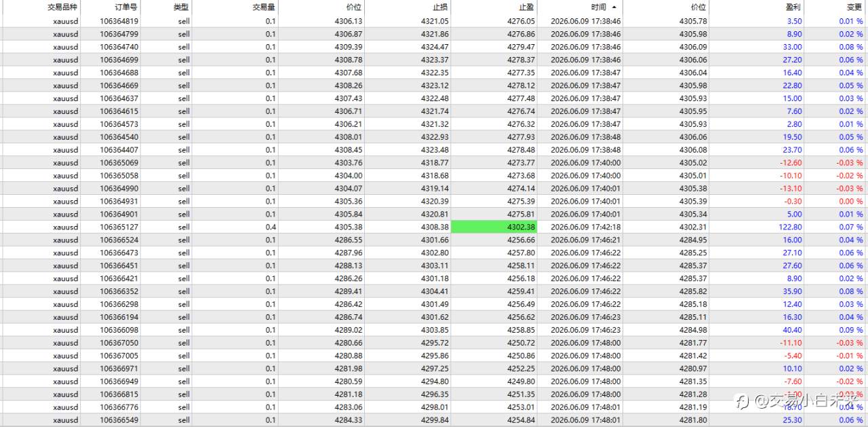
Task: Sort by the 订单号 column header
Action: click(x=126, y=7)
